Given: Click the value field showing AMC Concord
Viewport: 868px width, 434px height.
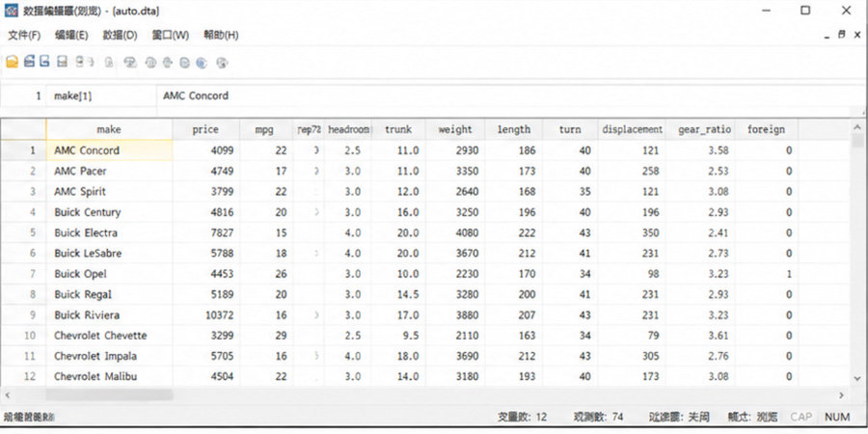Looking at the screenshot, I should click(509, 95).
